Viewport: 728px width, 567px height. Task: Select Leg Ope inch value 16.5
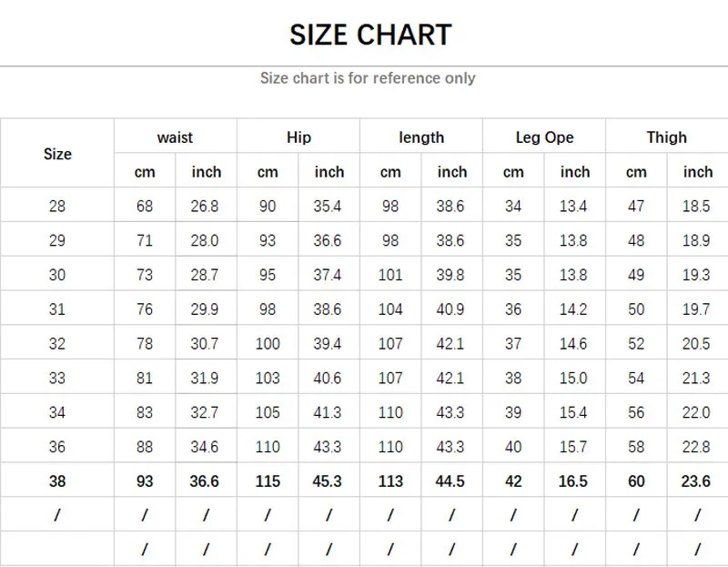573,481
